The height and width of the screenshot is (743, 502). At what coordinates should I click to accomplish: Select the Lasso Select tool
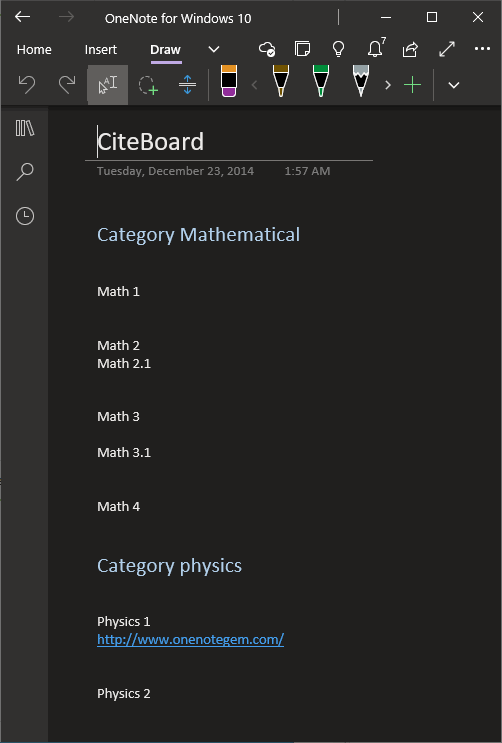point(148,85)
